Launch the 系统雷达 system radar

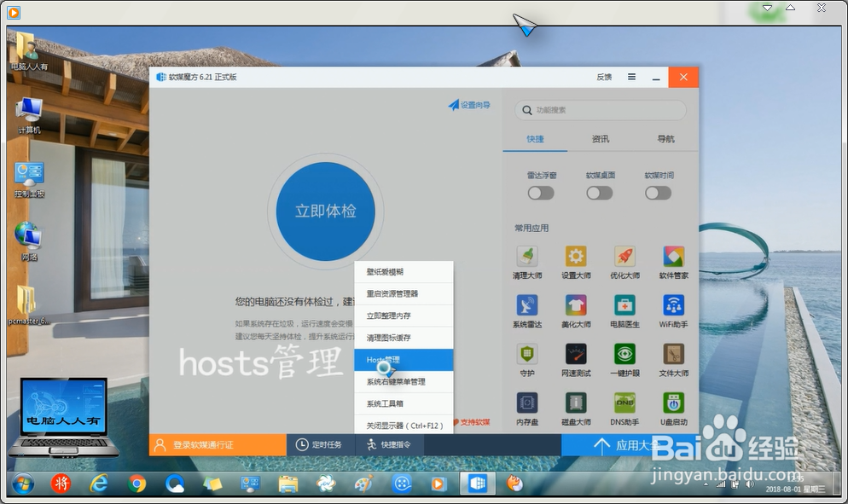(x=526, y=311)
